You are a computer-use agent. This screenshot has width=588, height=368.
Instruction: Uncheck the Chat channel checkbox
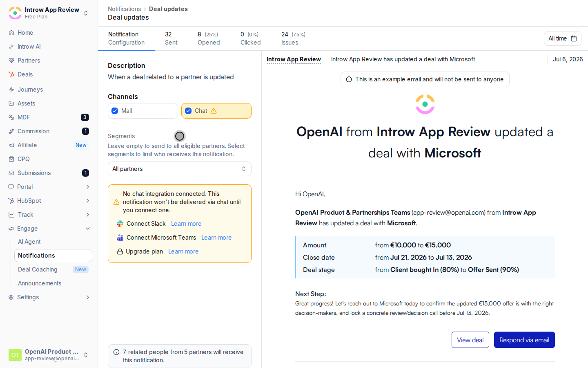(188, 111)
